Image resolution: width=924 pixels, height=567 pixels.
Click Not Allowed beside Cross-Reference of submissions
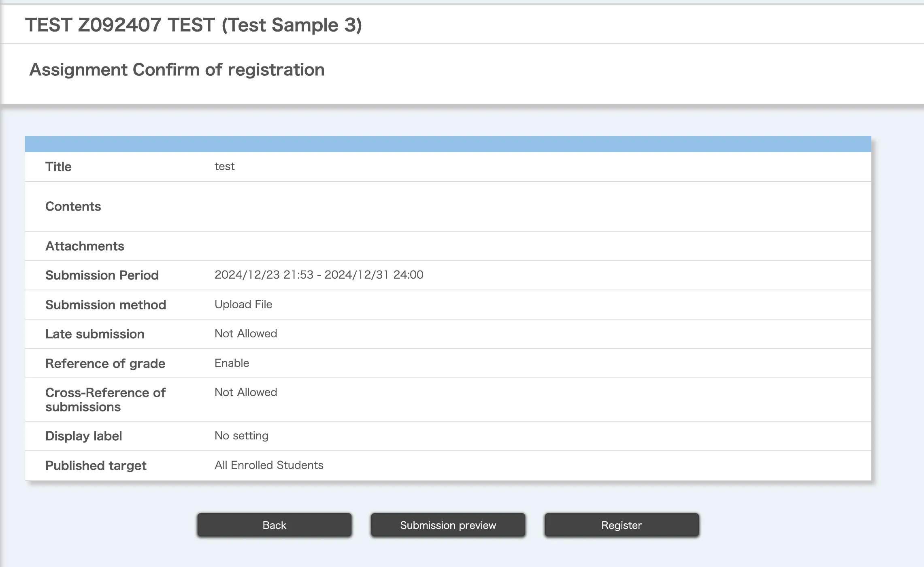point(245,392)
